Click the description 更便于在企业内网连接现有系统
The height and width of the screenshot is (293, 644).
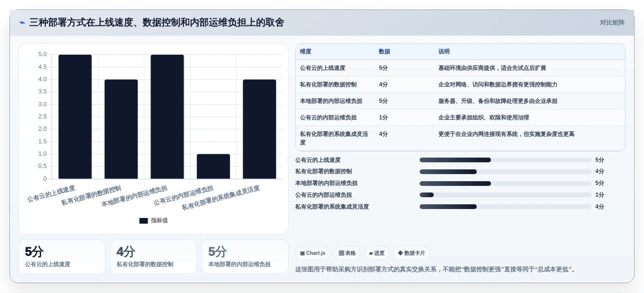(507, 134)
